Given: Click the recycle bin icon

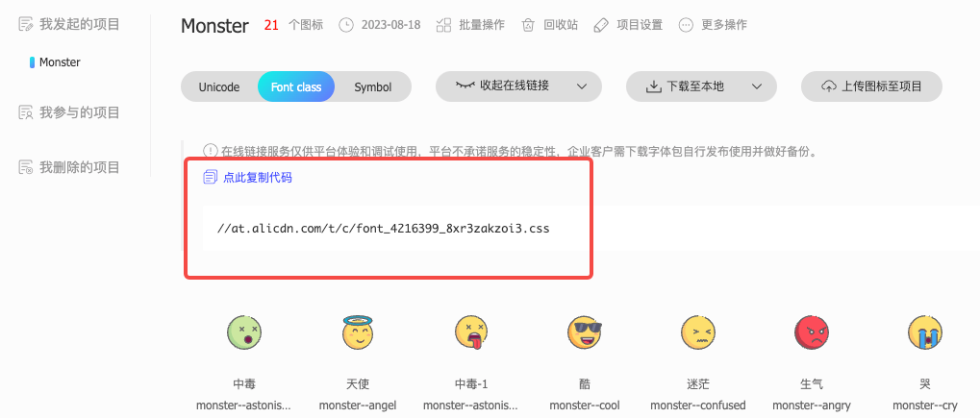Looking at the screenshot, I should 529,25.
